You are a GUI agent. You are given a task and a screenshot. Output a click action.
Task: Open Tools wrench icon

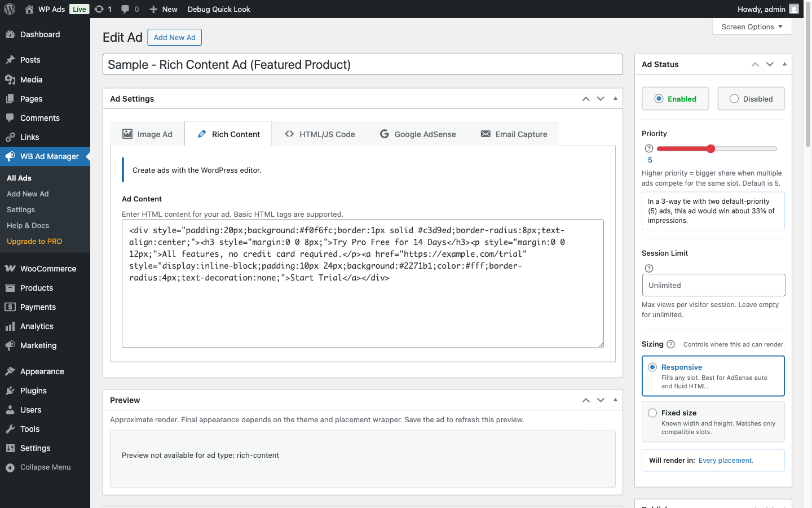tap(10, 429)
